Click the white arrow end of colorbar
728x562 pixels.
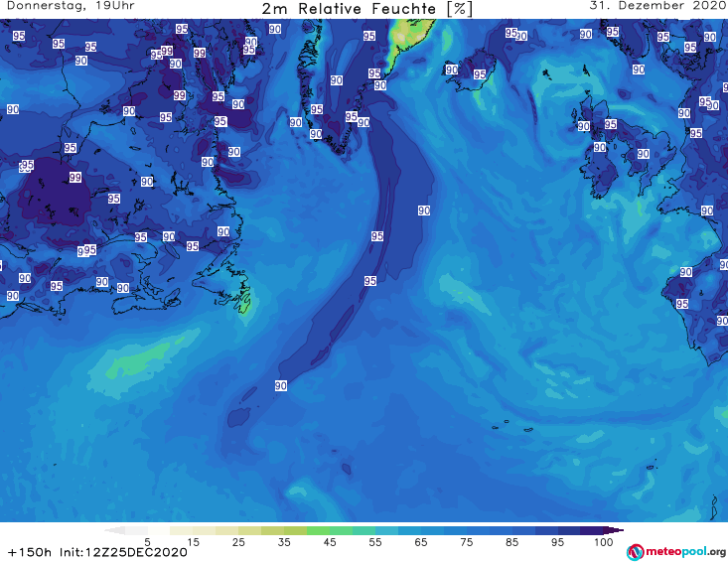(x=114, y=530)
